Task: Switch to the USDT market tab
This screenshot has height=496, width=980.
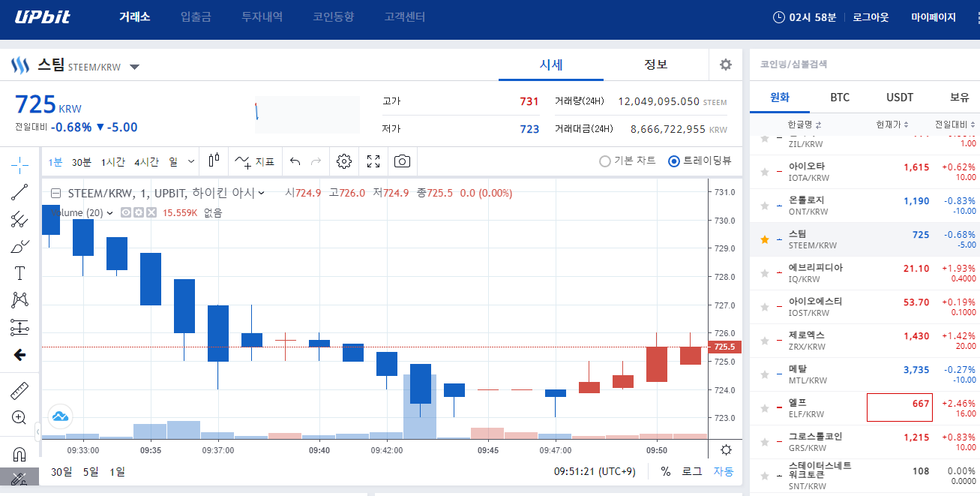Action: pos(900,98)
